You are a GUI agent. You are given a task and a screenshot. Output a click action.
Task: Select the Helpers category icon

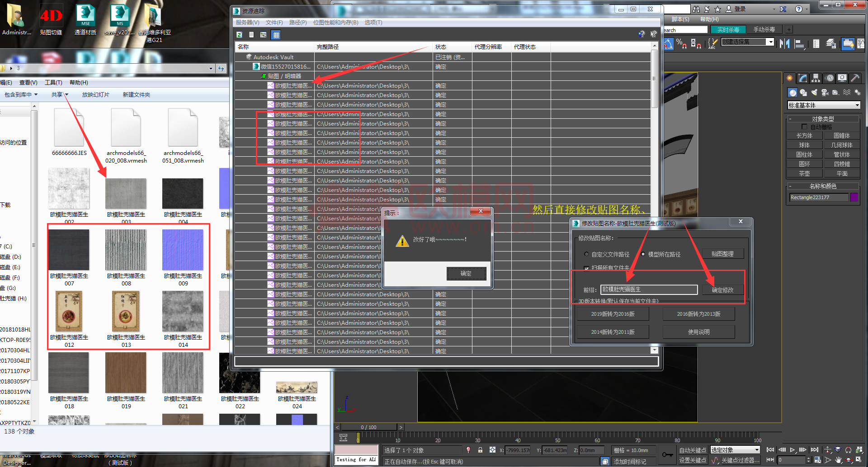(x=836, y=93)
